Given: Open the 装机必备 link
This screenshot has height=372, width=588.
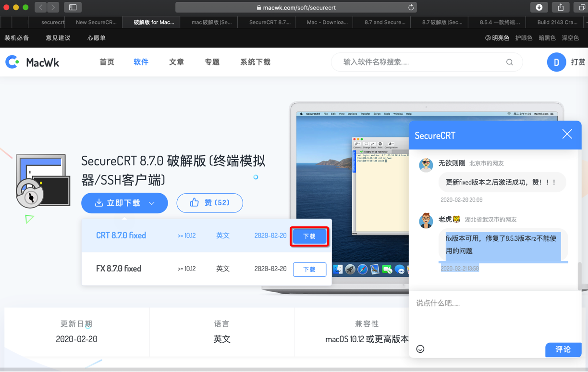Looking at the screenshot, I should tap(17, 38).
